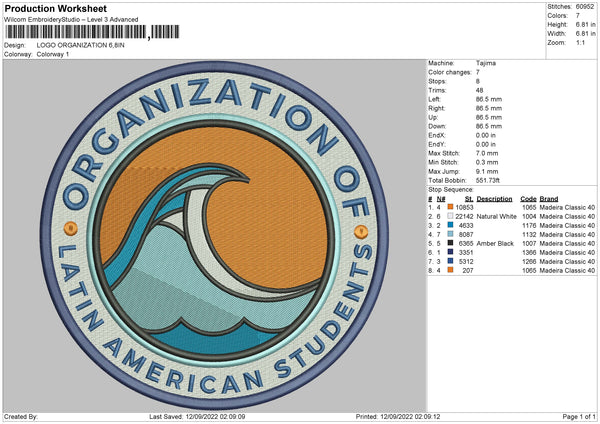Click 'Madeira Classic 40' in the Natural White row

coord(567,216)
